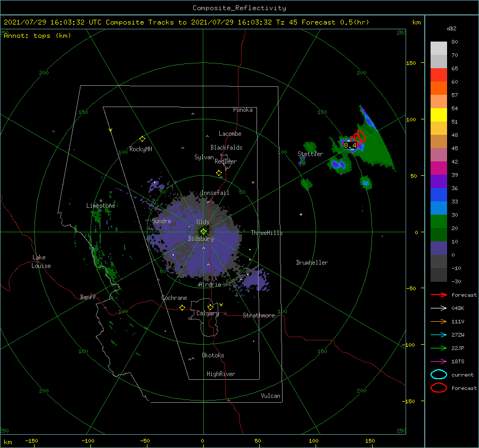The height and width of the screenshot is (448, 479).
Task: Click the cyan current ellipse legend icon
Action: click(439, 374)
